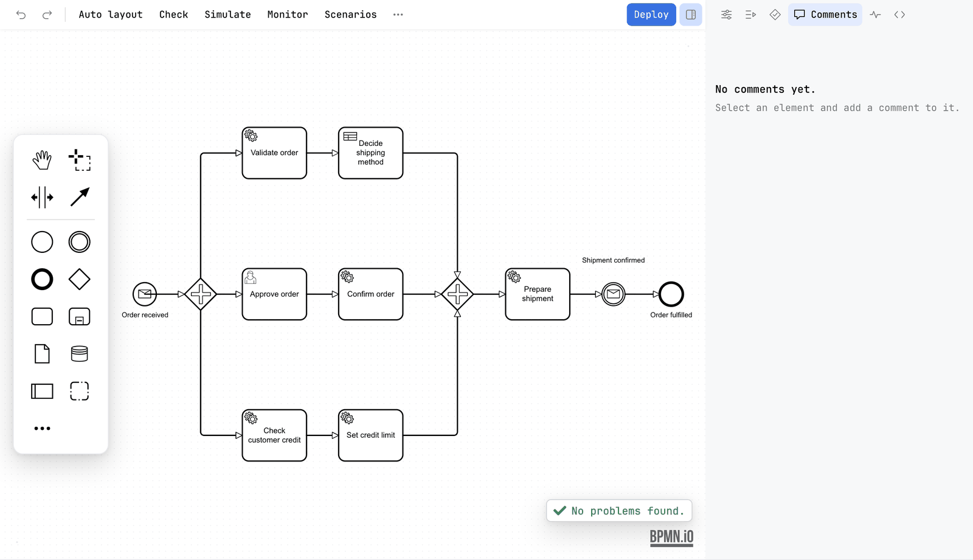Activate the Lasso selection tool
Viewport: 973px width, 560px height.
click(80, 160)
